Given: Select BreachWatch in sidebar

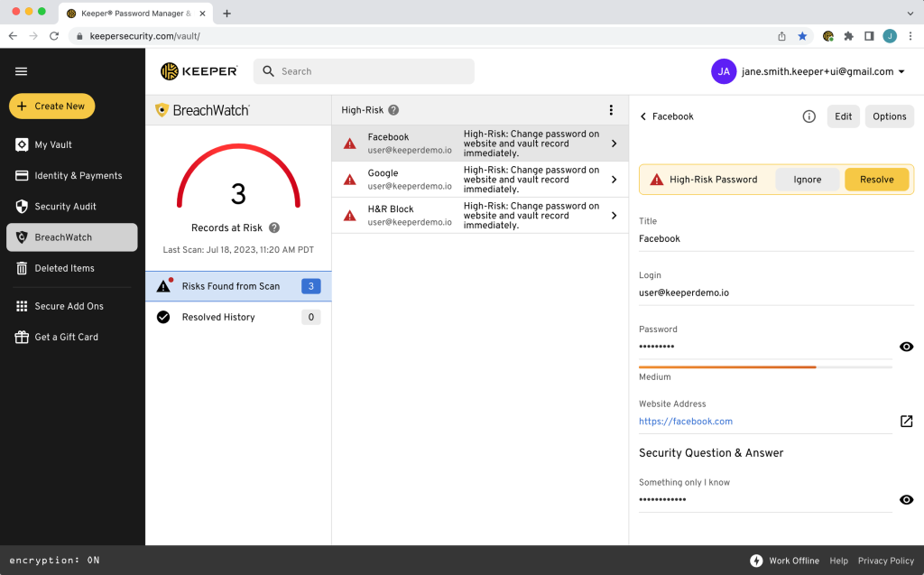Looking at the screenshot, I should (x=72, y=237).
